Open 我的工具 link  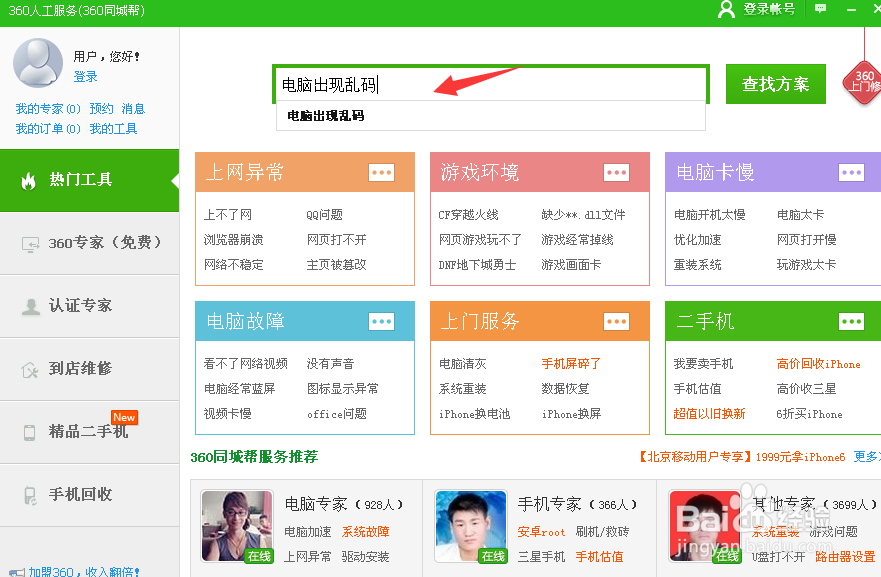(113, 129)
